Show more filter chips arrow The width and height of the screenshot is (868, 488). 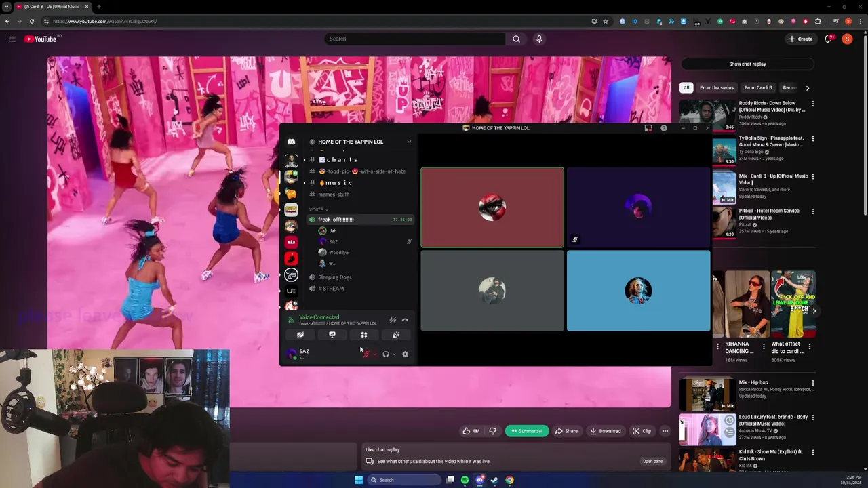click(807, 87)
